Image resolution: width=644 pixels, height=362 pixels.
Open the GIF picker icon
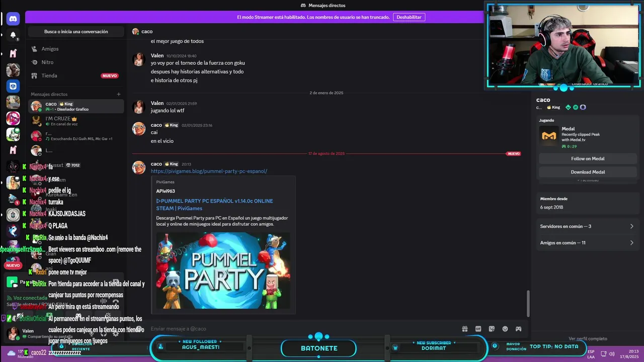(478, 329)
